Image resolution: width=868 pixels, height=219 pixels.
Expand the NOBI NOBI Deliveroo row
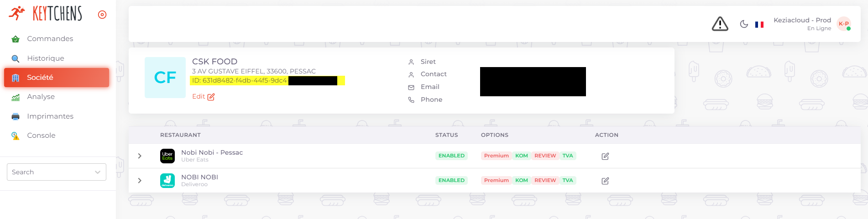(140, 181)
